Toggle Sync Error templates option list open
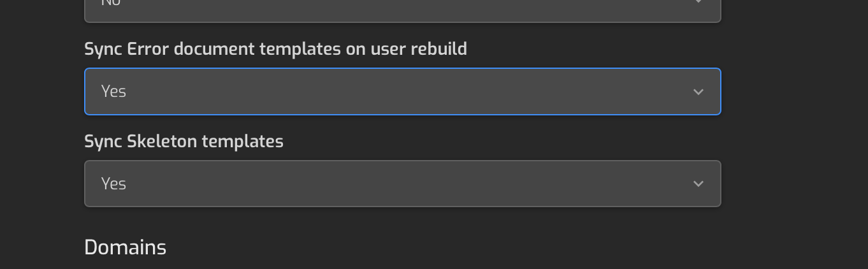The image size is (868, 269). 402,92
